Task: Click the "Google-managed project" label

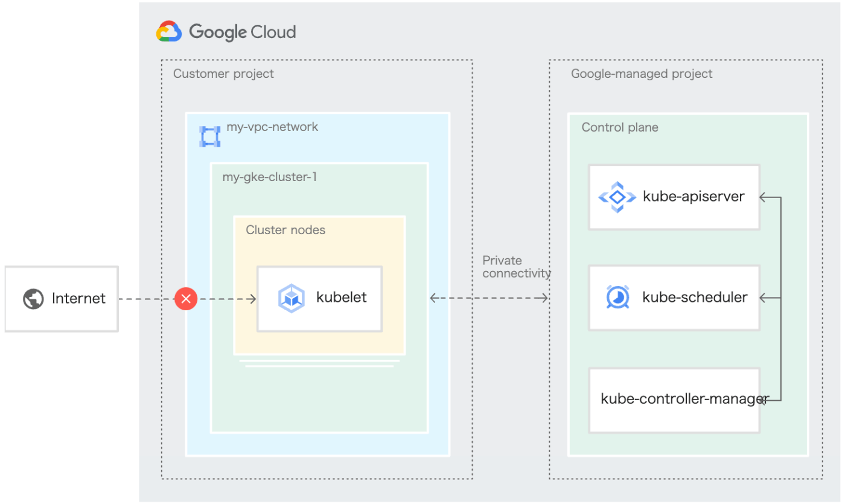Action: click(x=642, y=74)
